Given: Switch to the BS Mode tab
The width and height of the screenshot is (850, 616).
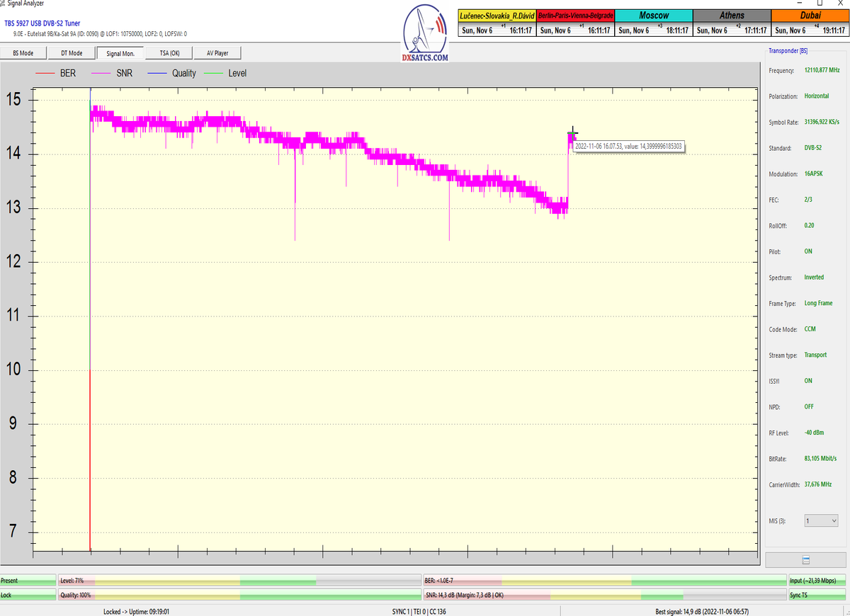Looking at the screenshot, I should [23, 53].
